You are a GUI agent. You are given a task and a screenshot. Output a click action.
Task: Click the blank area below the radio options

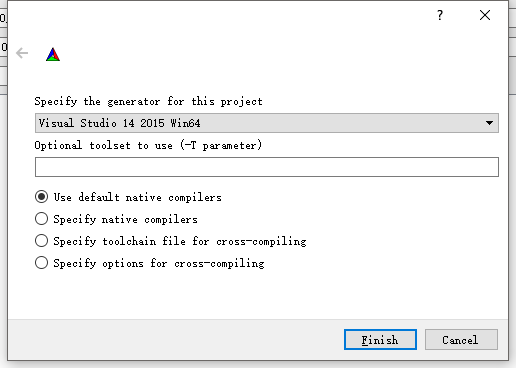[258, 294]
